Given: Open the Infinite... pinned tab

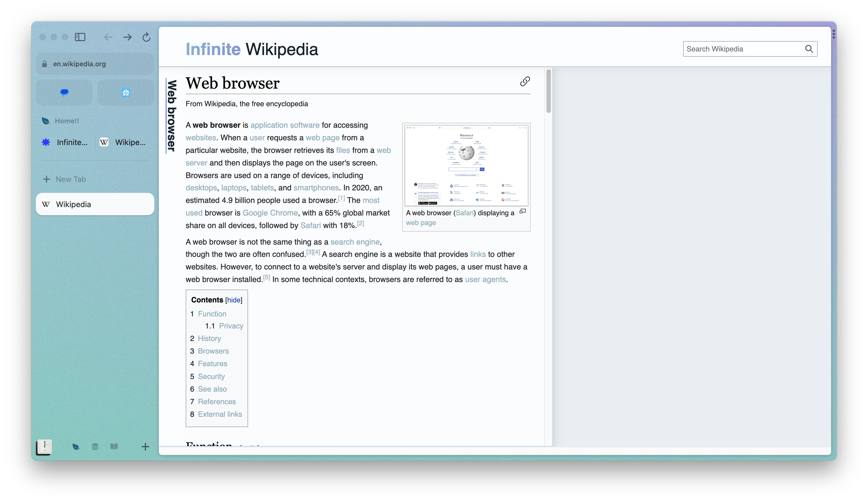Looking at the screenshot, I should click(65, 142).
